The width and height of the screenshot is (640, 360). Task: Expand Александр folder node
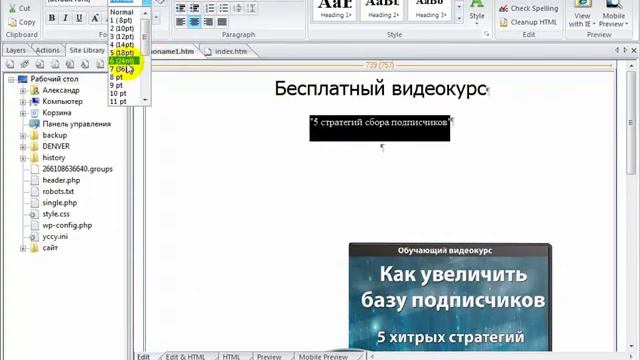(x=23, y=91)
